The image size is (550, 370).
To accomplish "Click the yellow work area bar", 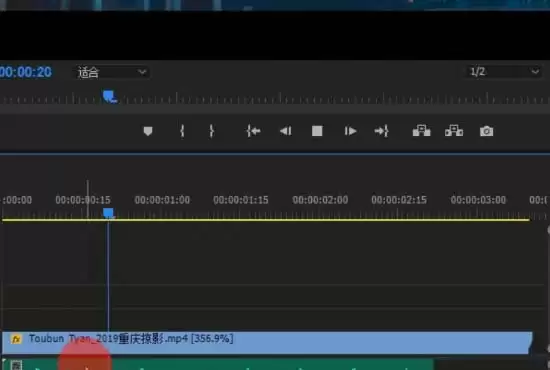I will (x=266, y=220).
